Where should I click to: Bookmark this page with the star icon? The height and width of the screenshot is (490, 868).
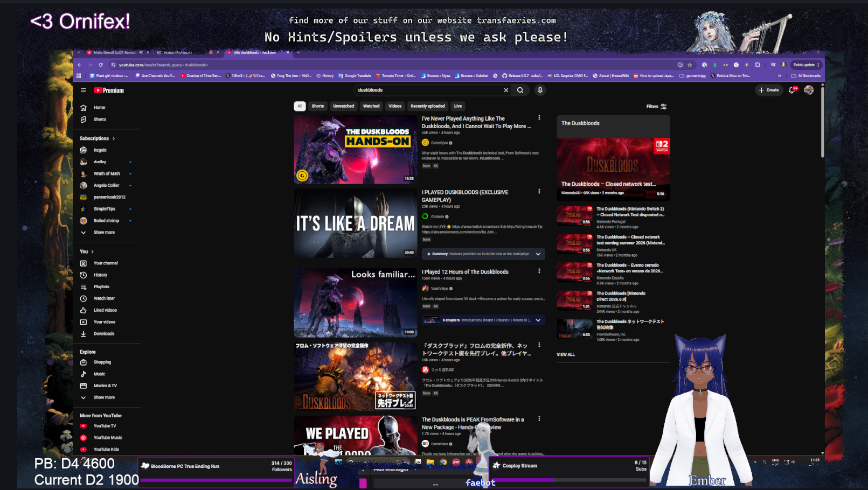(690, 65)
